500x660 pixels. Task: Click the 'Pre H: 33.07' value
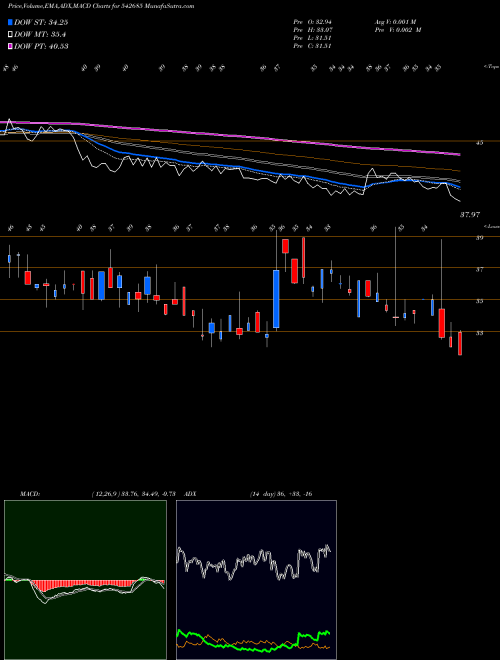point(313,30)
